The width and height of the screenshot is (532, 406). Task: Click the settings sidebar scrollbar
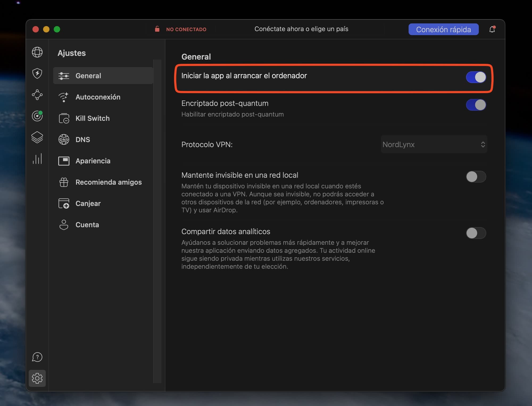[x=157, y=221]
